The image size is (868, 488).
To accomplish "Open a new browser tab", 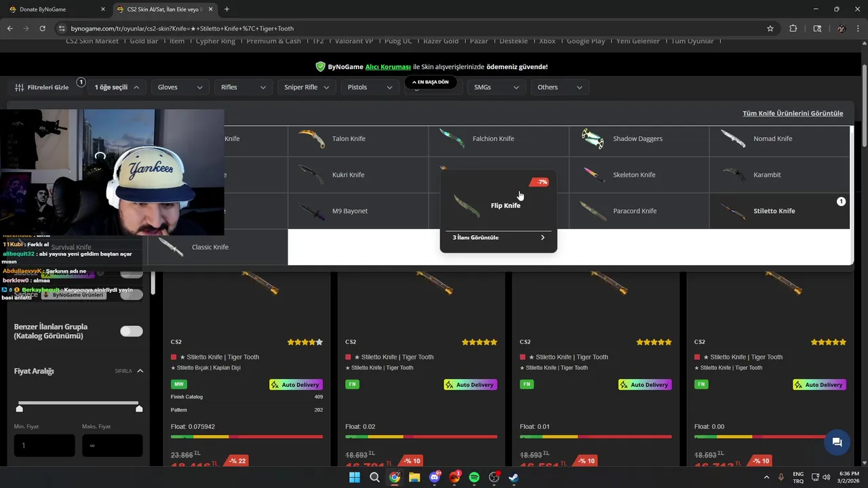I will click(226, 9).
